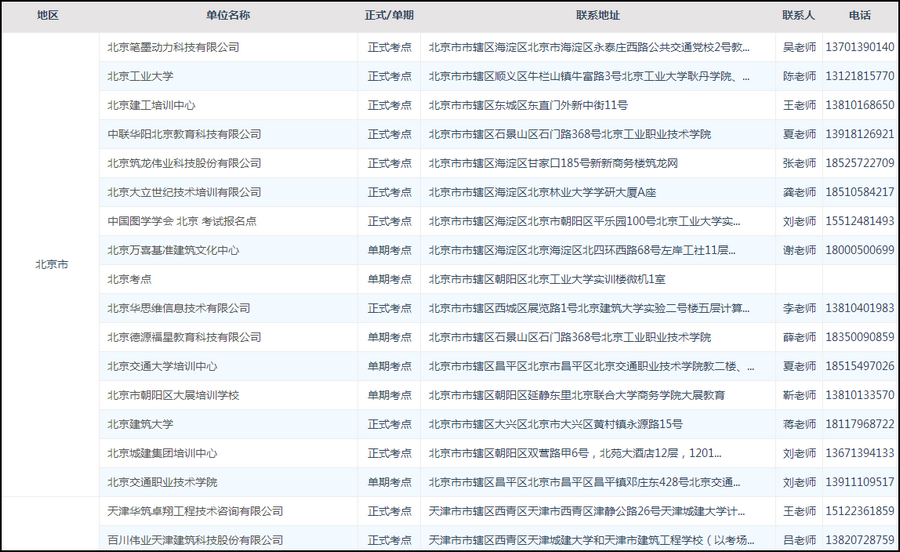Click phone number 18350090859
The width and height of the screenshot is (900, 552).
click(860, 337)
